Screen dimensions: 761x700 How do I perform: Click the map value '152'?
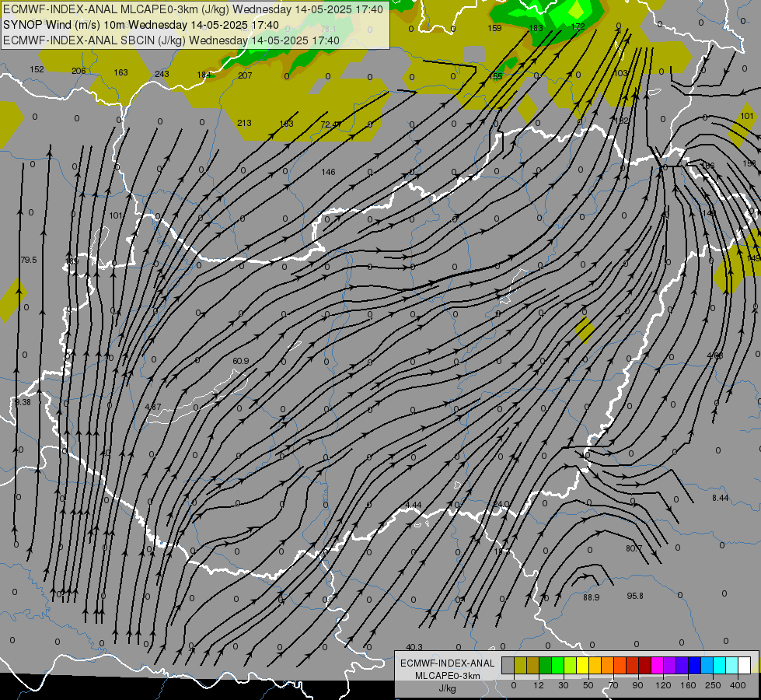tap(37, 69)
